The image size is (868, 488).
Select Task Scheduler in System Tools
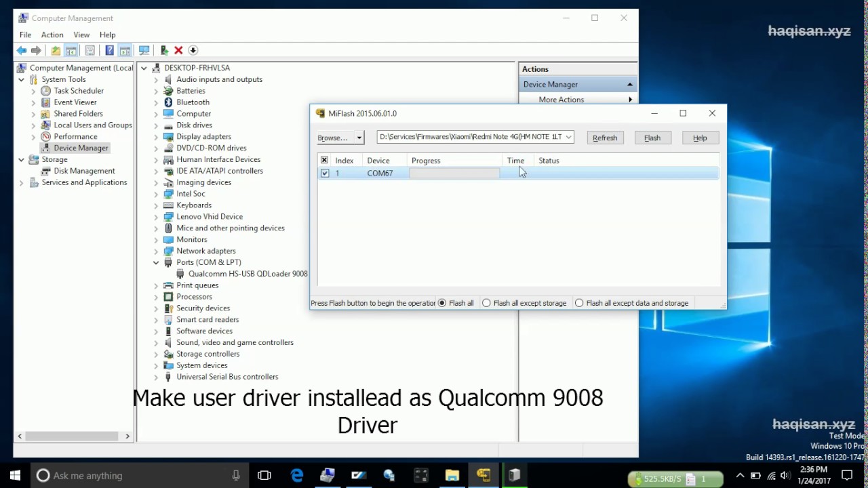click(79, 91)
